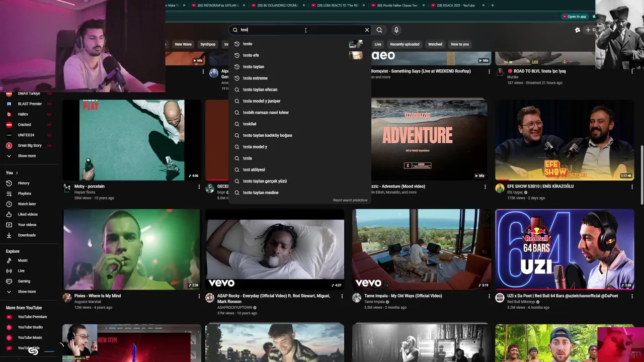This screenshot has width=644, height=362.
Task: Open the BLAST Premier subscription channel
Action: click(29, 104)
